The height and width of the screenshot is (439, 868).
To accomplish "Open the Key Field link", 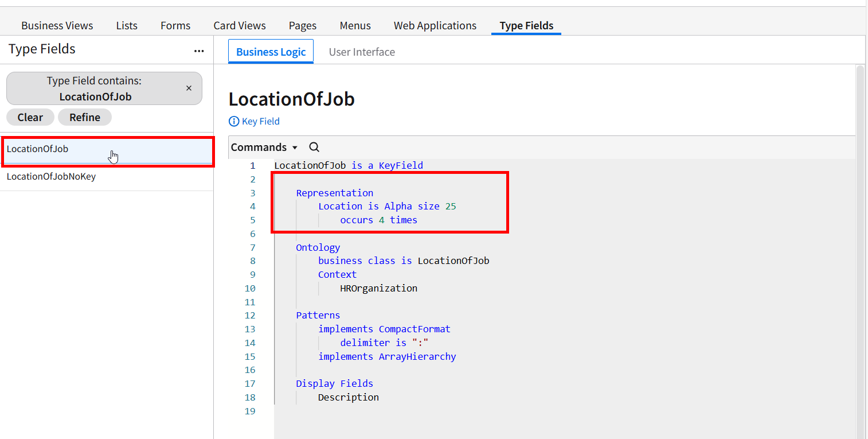I will pyautogui.click(x=261, y=122).
